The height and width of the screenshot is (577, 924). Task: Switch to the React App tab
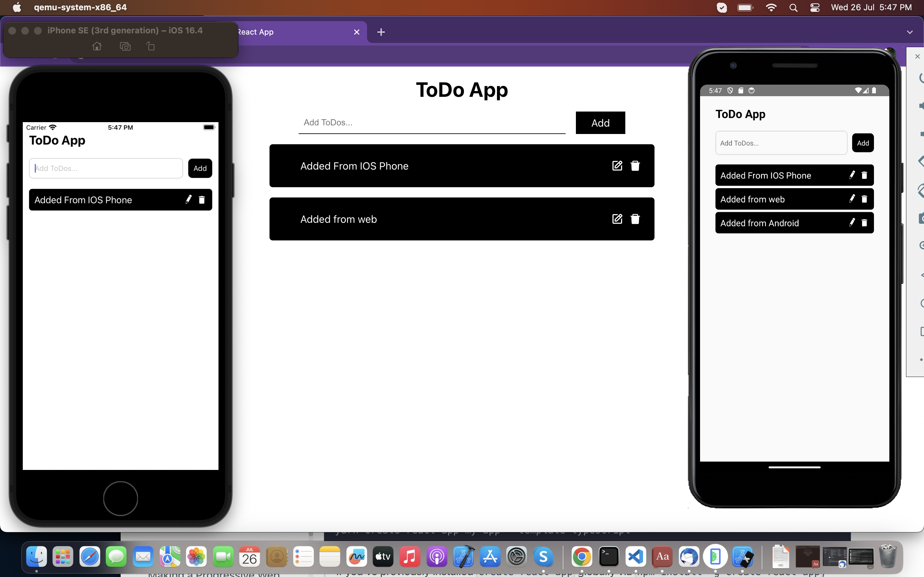pos(290,32)
